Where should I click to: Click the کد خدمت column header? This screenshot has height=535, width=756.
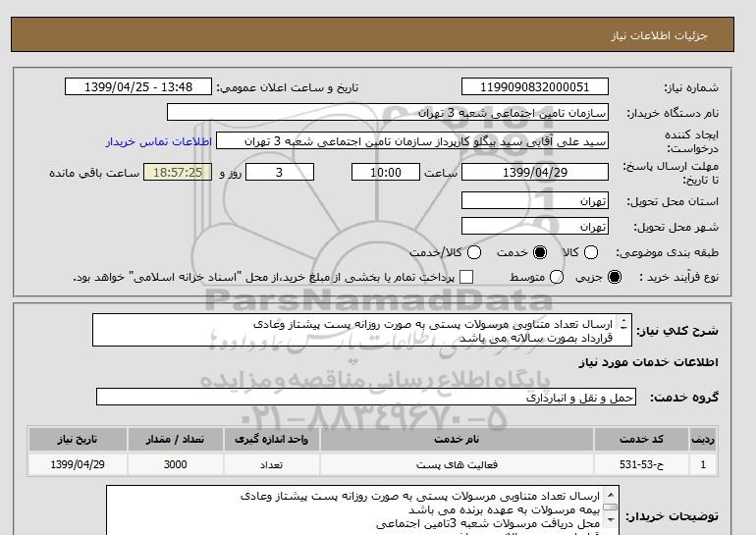641,439
